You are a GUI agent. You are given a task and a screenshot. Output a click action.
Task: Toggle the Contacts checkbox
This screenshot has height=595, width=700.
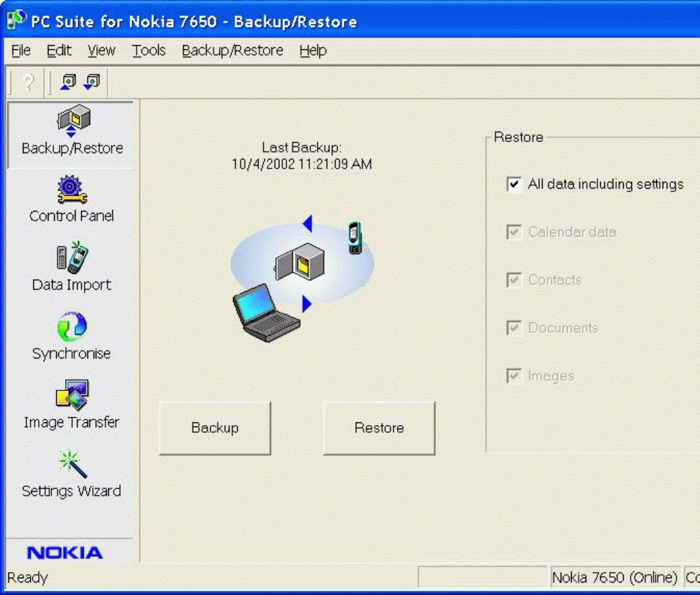pos(514,280)
